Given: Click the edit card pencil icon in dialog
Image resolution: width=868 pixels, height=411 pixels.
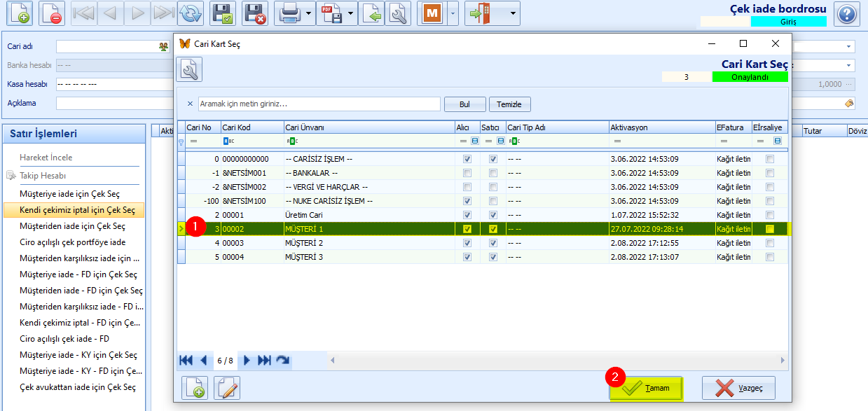Looking at the screenshot, I should pos(227,388).
